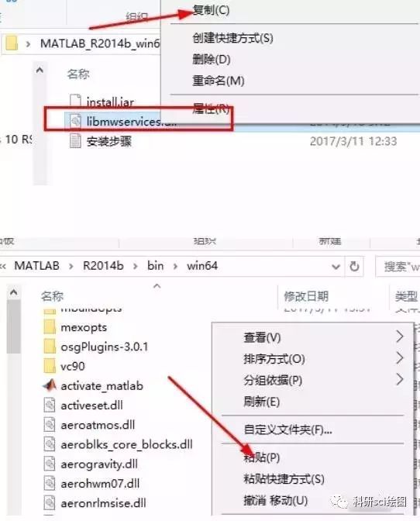Expand the 查看(V) submenu arrow
420x521 pixels.
pos(400,336)
